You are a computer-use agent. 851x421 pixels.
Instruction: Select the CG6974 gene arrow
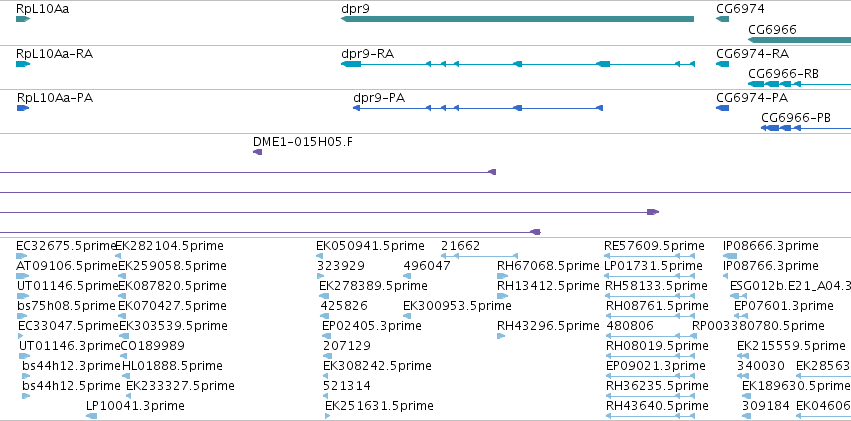tap(722, 19)
